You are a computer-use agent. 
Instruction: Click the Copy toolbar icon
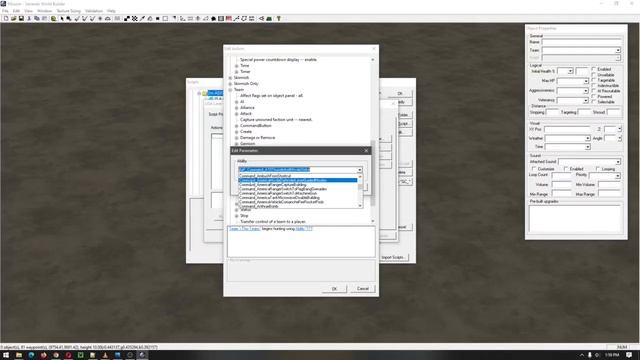point(37,18)
